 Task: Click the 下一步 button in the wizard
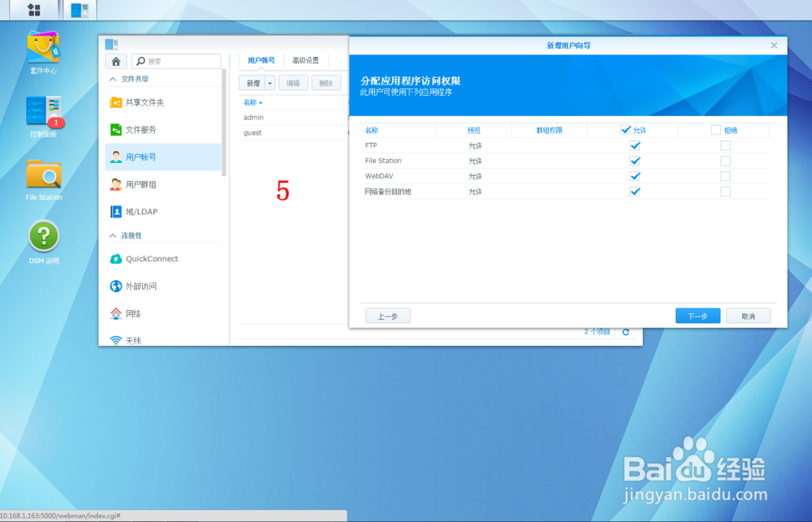697,315
